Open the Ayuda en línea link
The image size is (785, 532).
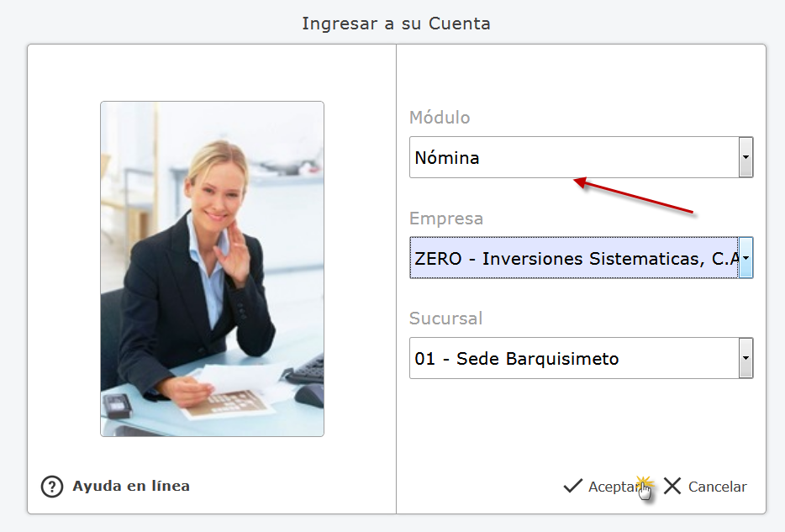pos(131,486)
